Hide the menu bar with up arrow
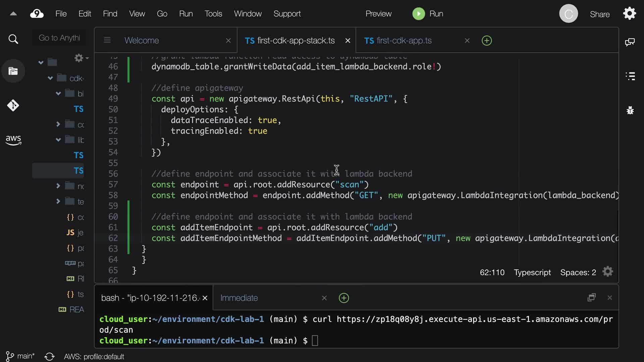The height and width of the screenshot is (362, 644). 13,14
